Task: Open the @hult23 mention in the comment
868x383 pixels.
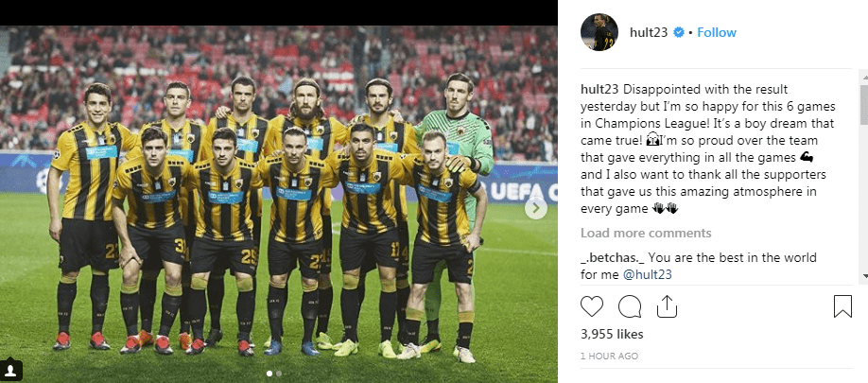Action: [647, 274]
